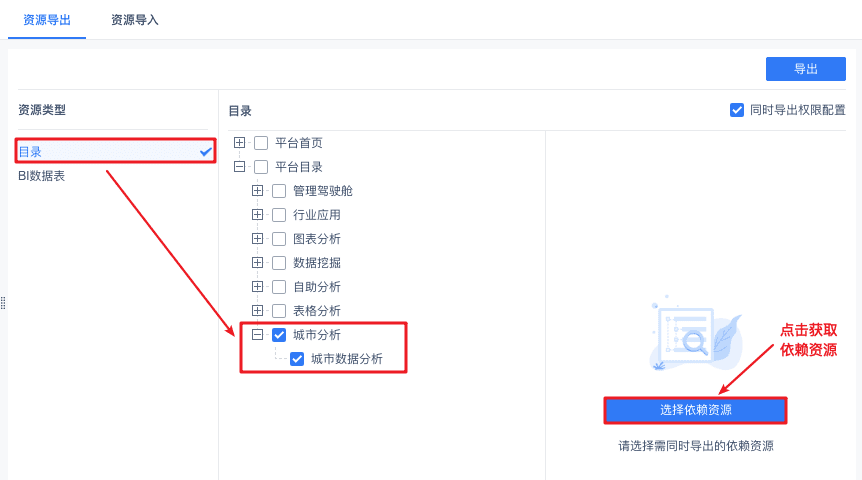Click the 导出 button

[x=805, y=69]
